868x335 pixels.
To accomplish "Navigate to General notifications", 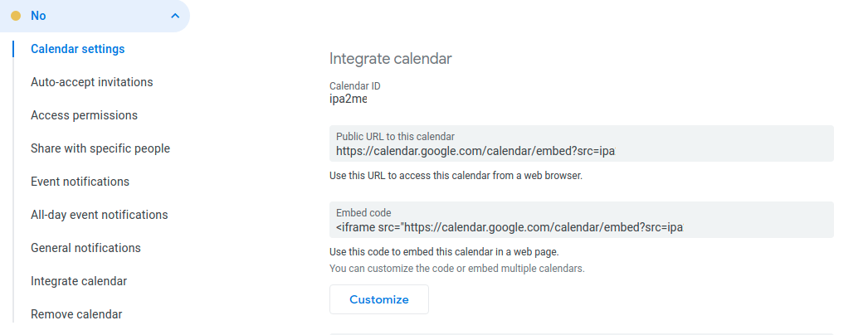I will click(85, 248).
